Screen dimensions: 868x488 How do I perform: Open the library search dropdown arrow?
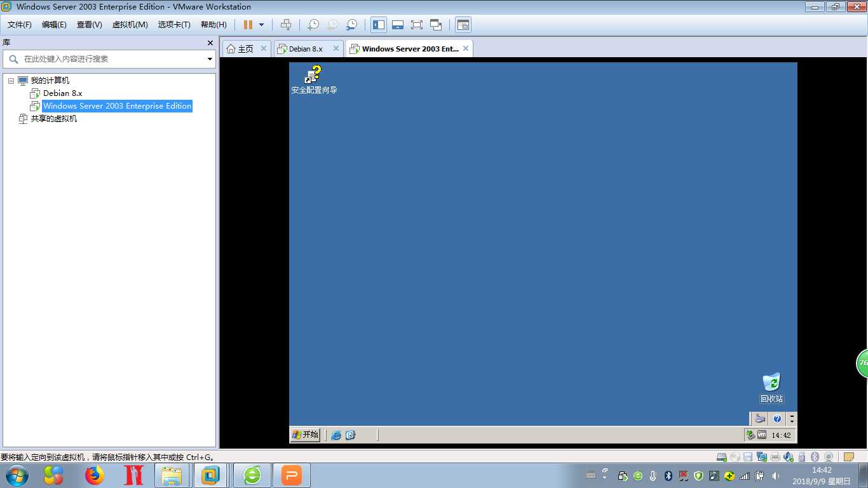[x=210, y=59]
